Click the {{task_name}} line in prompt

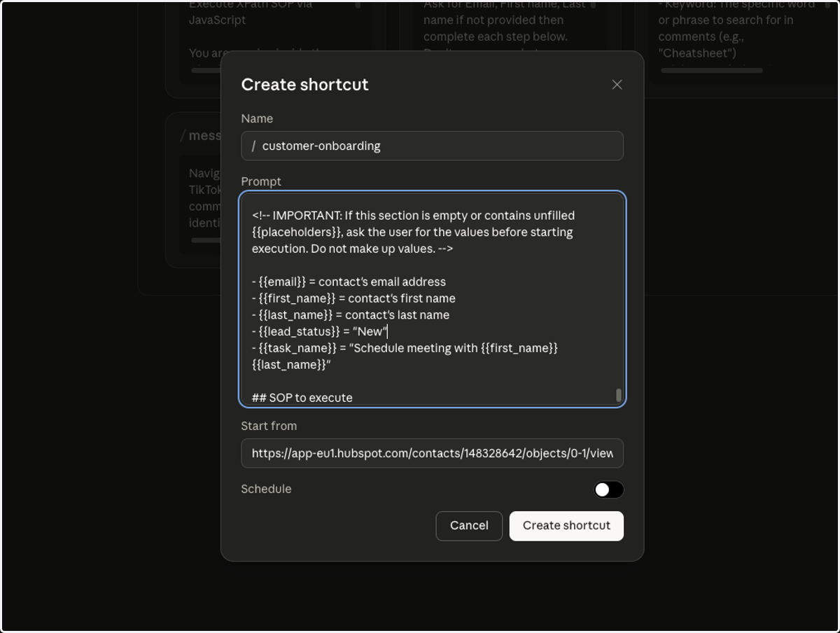coord(405,356)
